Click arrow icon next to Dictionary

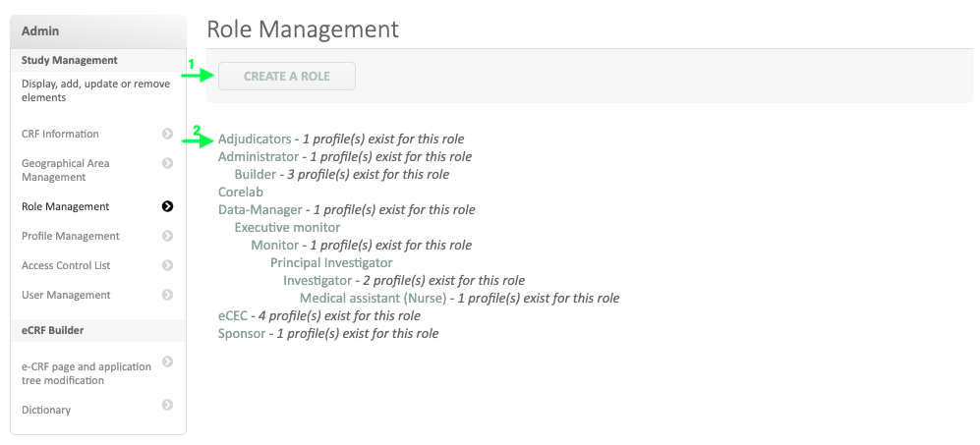click(167, 405)
